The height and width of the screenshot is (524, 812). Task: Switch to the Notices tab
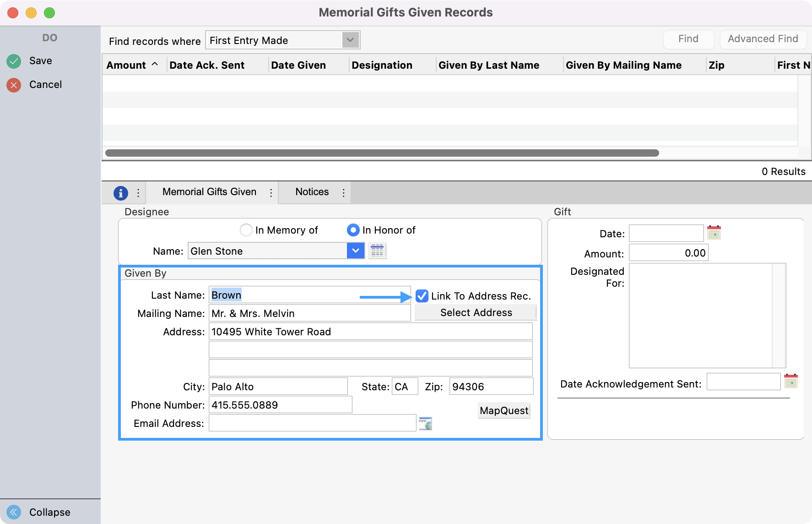click(x=312, y=192)
